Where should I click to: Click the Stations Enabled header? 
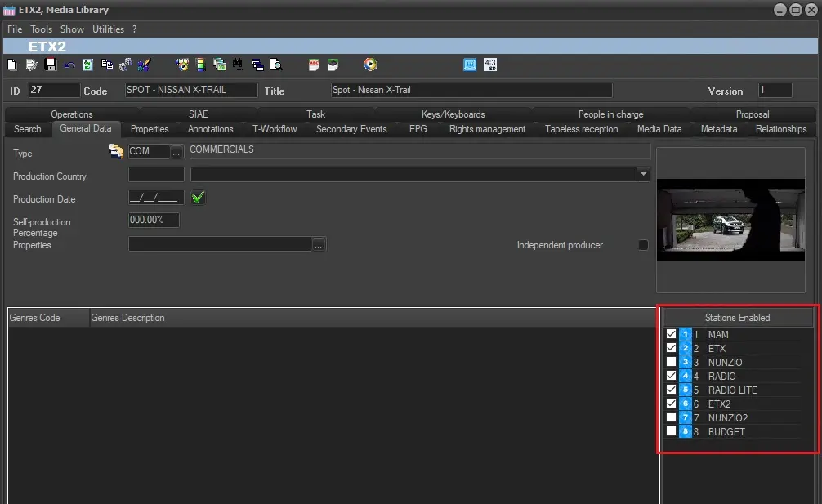737,318
